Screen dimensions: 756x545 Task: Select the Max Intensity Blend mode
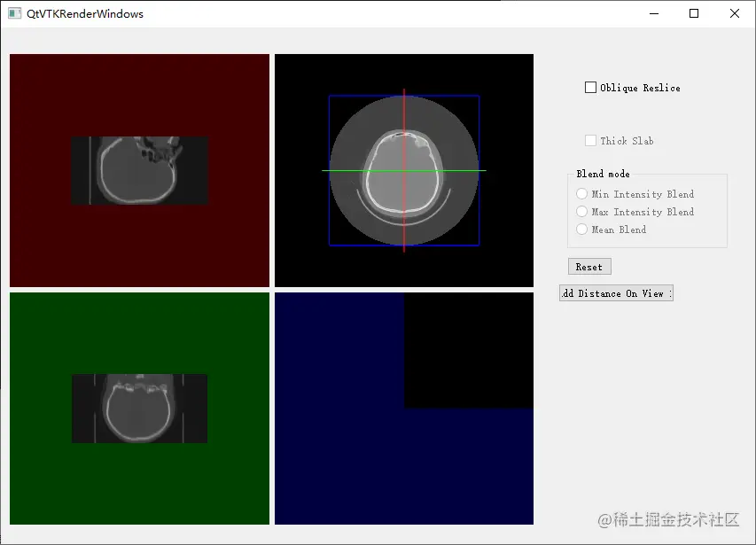(x=581, y=212)
